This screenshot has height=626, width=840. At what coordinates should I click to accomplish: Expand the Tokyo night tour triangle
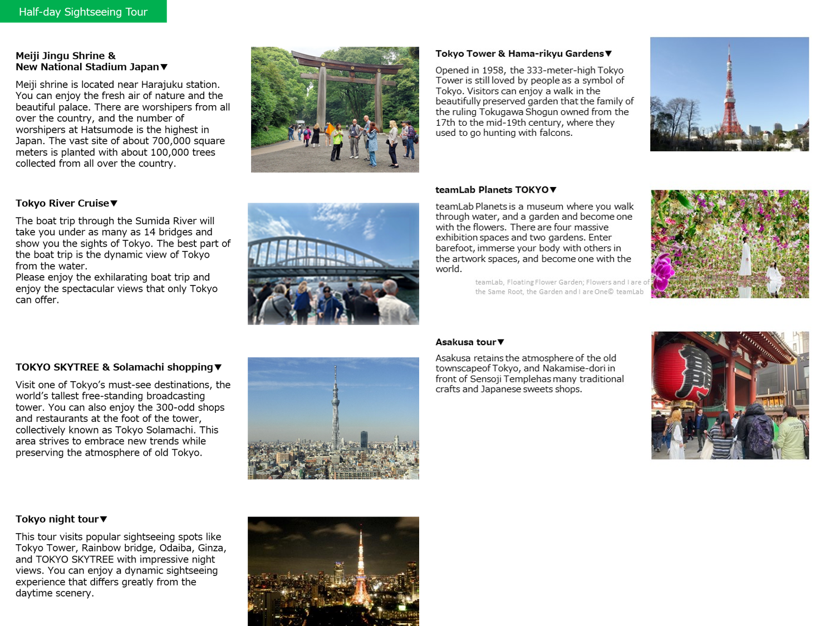pyautogui.click(x=104, y=519)
